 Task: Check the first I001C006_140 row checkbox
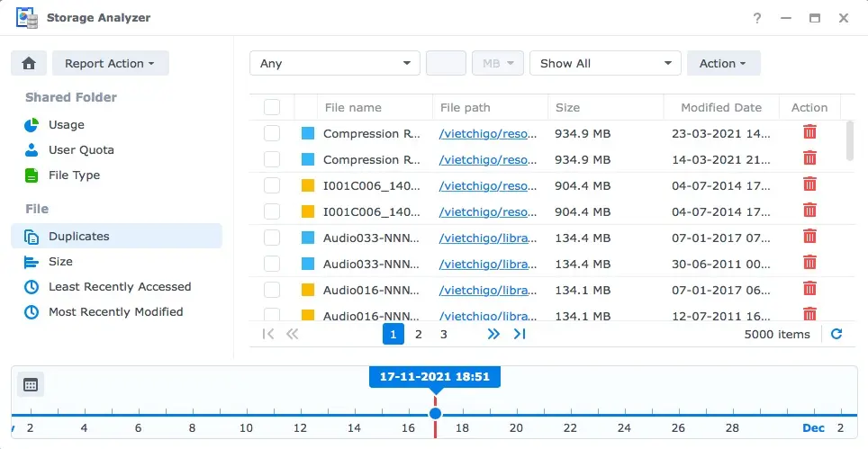point(272,186)
